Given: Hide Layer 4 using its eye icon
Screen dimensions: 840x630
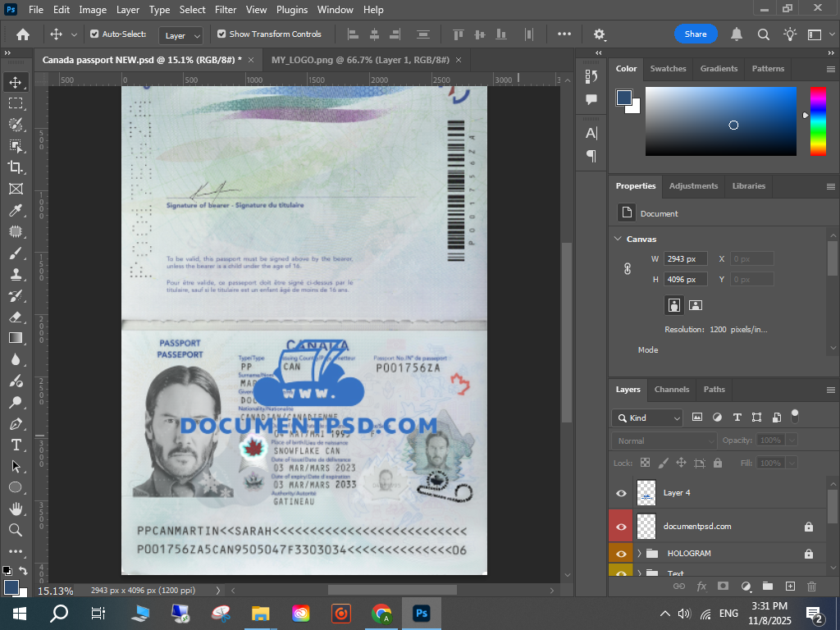Looking at the screenshot, I should pos(621,493).
